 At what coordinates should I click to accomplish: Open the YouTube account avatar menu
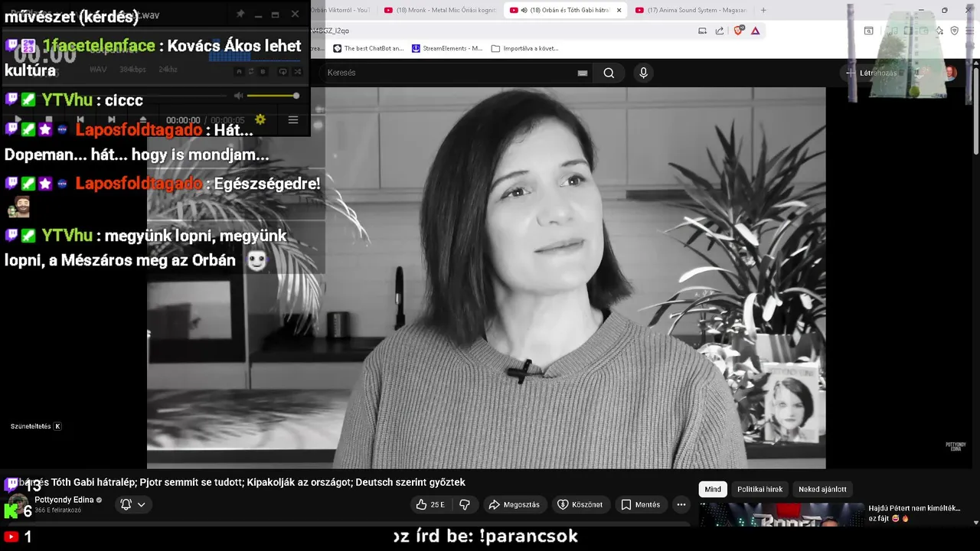949,73
